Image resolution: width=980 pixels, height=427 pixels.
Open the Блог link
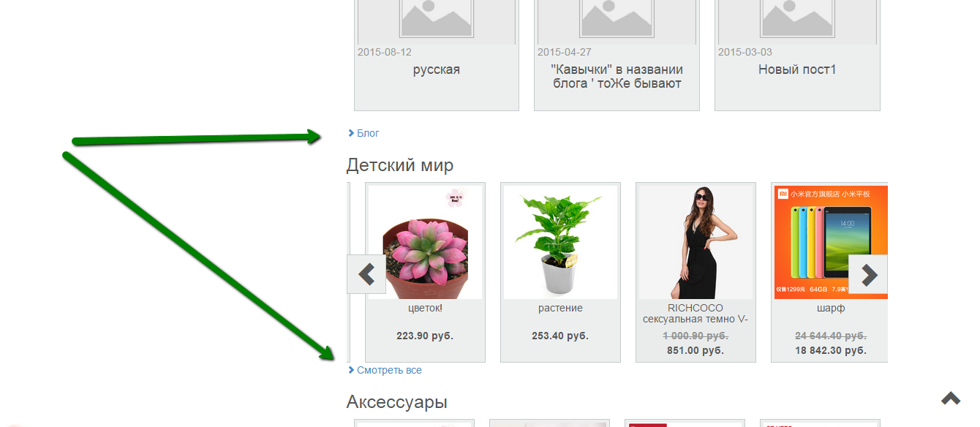(x=368, y=133)
